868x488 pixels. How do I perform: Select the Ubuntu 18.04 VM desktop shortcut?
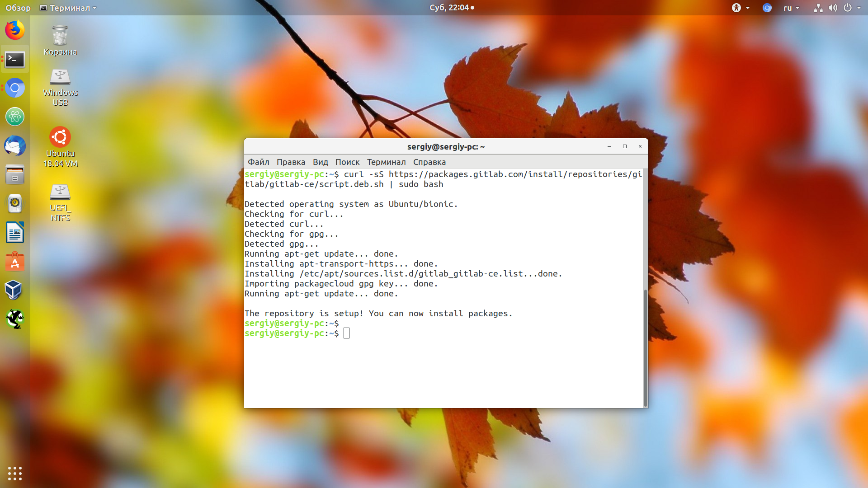60,147
